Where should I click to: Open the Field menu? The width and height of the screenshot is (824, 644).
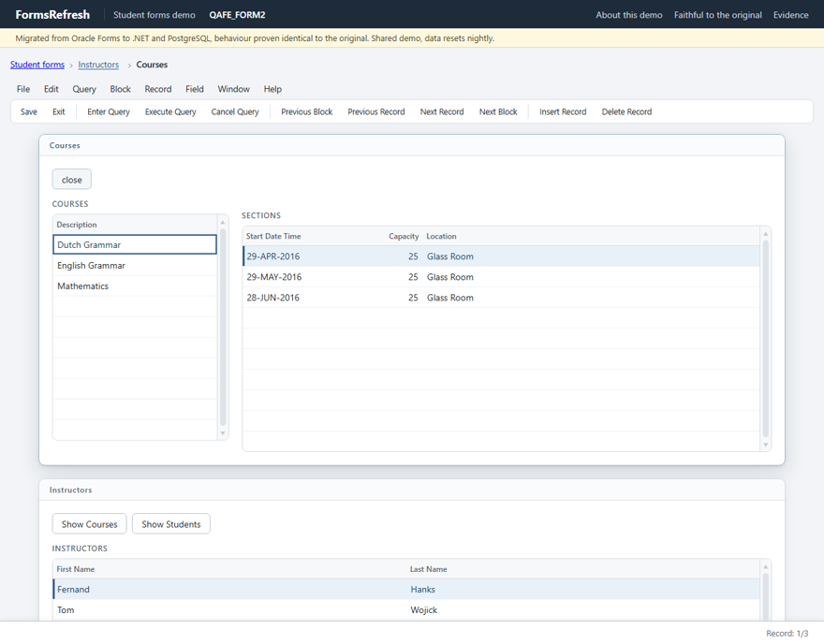click(195, 89)
